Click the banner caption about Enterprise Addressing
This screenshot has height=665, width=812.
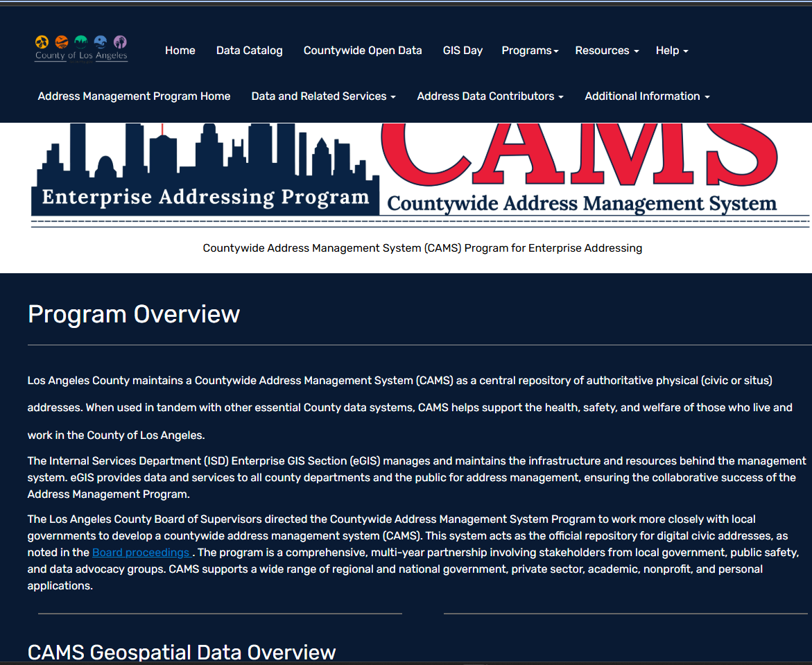pos(422,248)
